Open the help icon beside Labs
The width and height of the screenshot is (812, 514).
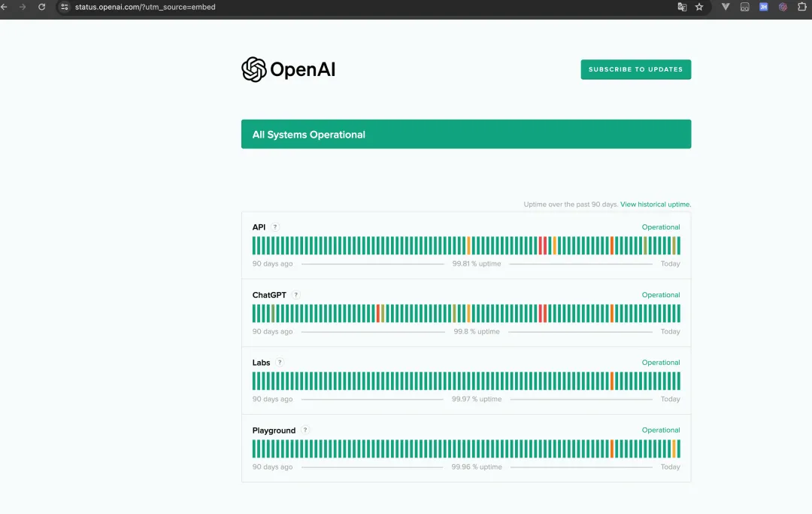pyautogui.click(x=280, y=363)
